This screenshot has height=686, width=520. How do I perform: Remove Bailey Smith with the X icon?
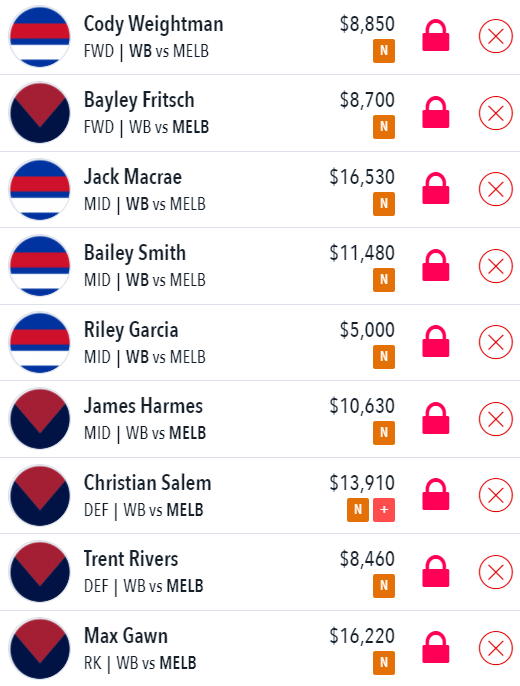point(496,266)
